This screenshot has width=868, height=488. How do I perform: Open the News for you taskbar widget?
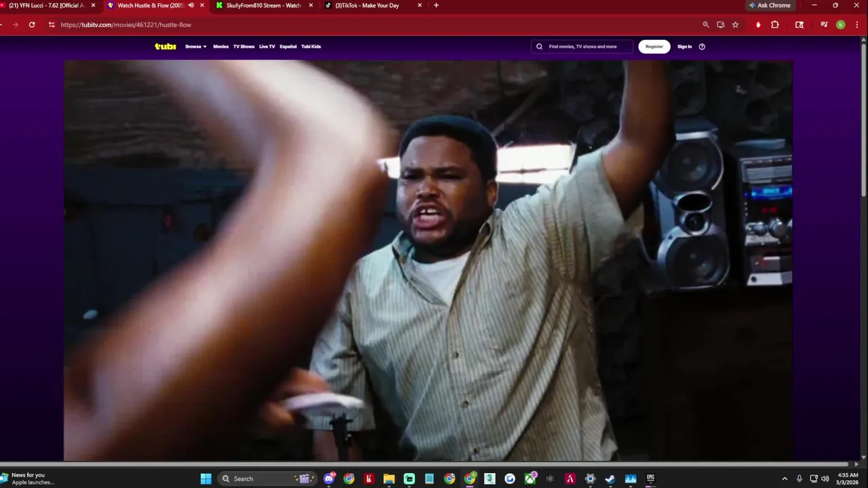(x=27, y=479)
